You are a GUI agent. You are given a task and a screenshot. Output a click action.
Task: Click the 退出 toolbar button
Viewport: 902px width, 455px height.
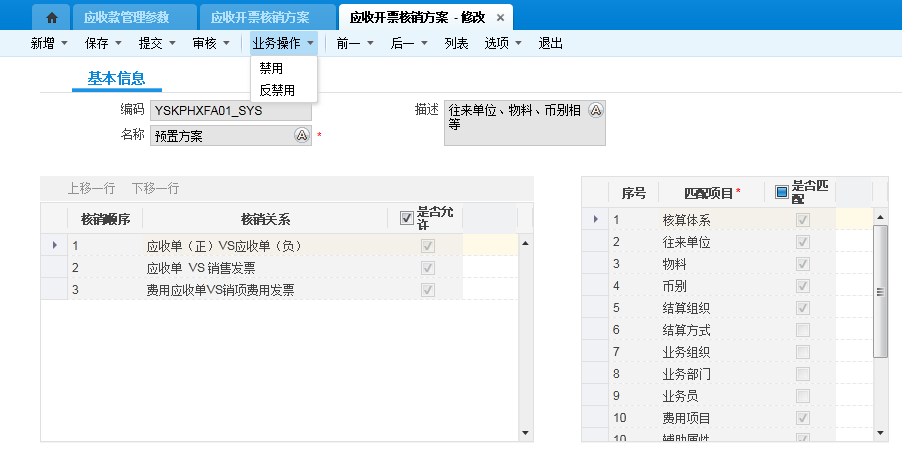tap(550, 44)
